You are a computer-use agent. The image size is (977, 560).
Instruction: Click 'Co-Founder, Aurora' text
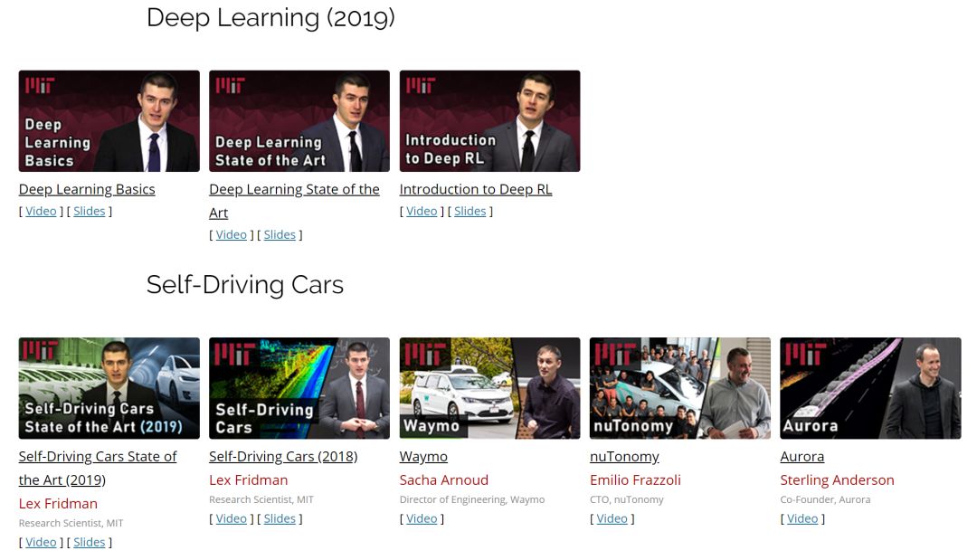825,499
